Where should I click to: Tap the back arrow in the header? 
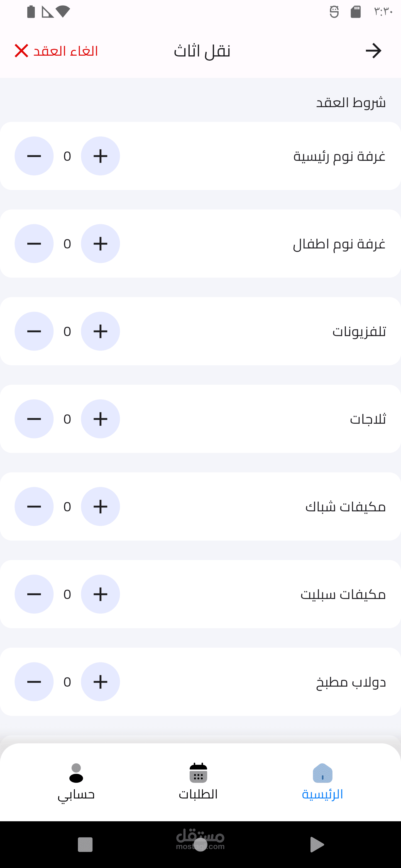coord(373,51)
